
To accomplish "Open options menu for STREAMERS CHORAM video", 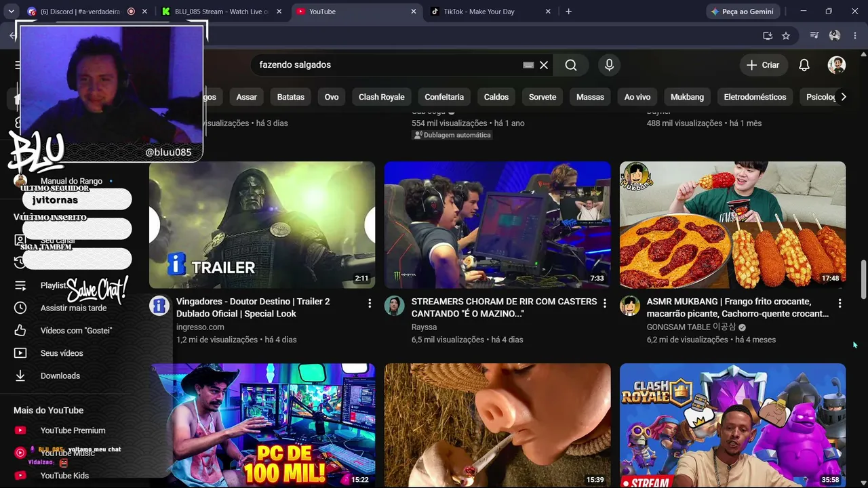I will pyautogui.click(x=605, y=303).
